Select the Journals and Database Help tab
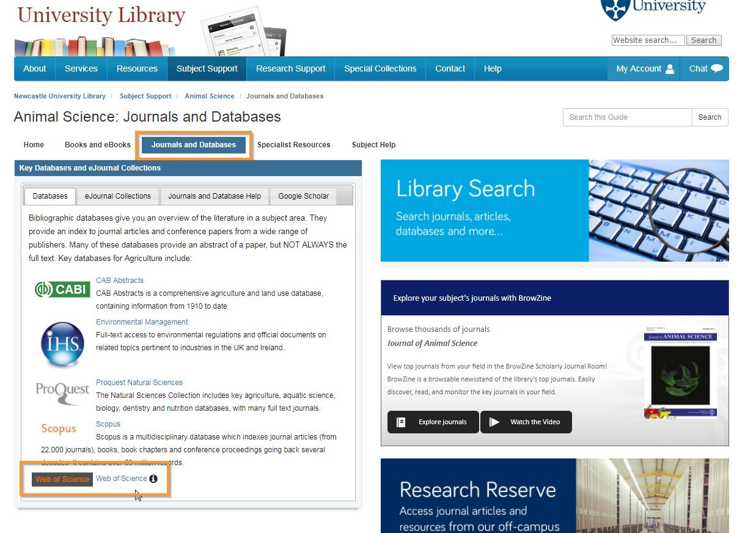The image size is (756, 533). (x=215, y=196)
